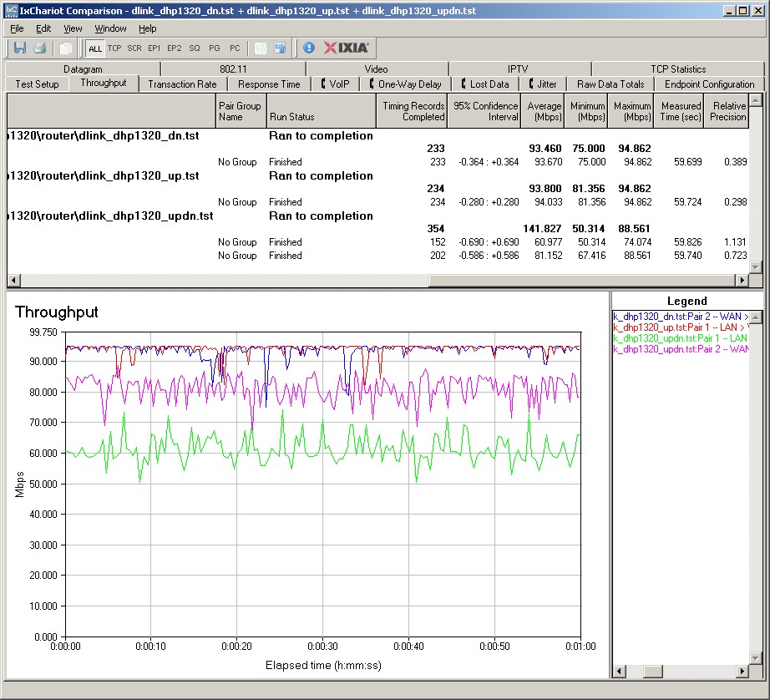Open the Edit menu
The height and width of the screenshot is (700, 770).
point(43,28)
